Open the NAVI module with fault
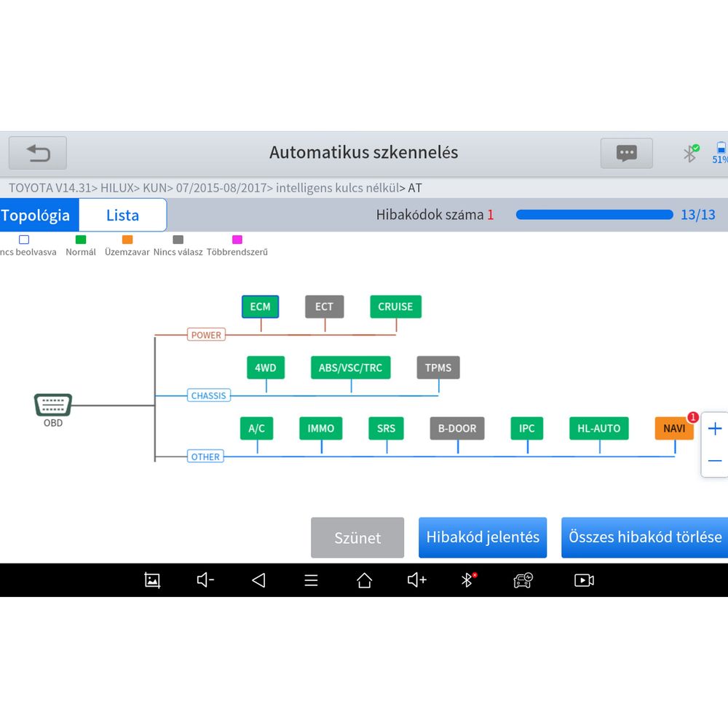 674,429
